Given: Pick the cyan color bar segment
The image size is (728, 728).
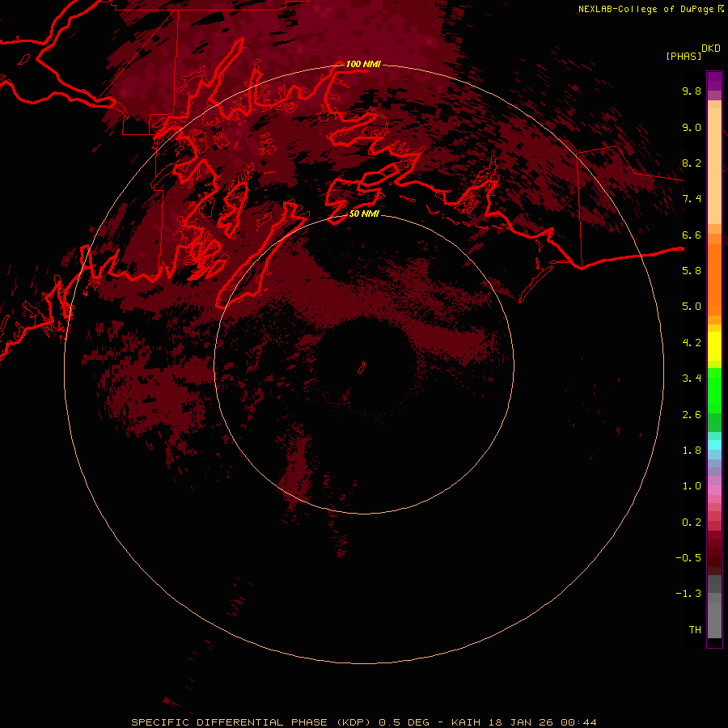Looking at the screenshot, I should [x=714, y=445].
